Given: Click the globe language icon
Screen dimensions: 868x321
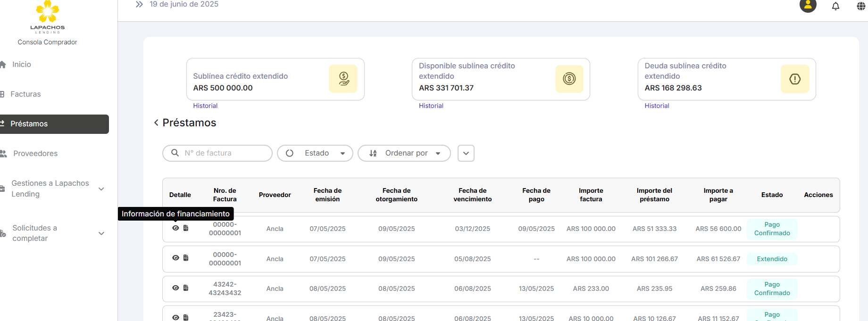Looking at the screenshot, I should (x=861, y=6).
